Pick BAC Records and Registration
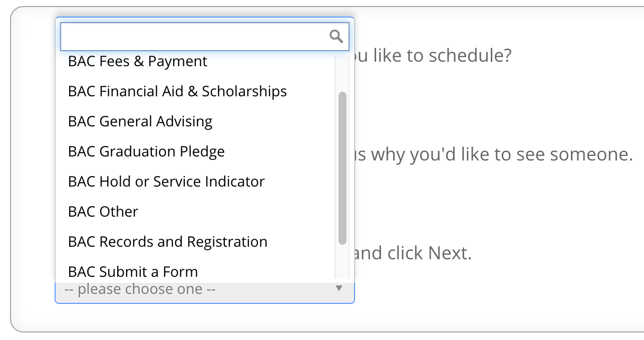The width and height of the screenshot is (644, 340). tap(168, 242)
